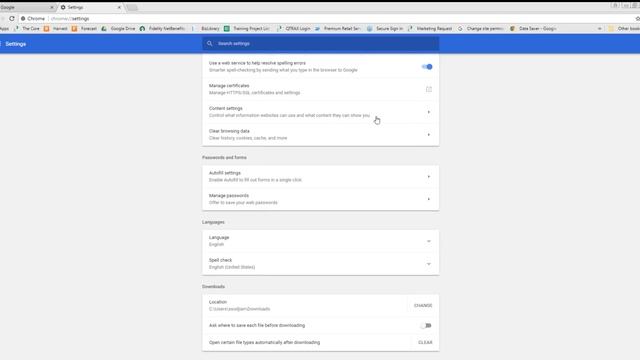The height and width of the screenshot is (360, 640).
Task: Expand the Language dropdown chevron
Action: point(429,241)
